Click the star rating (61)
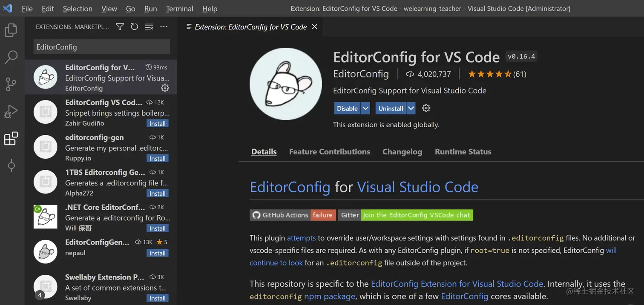The image size is (644, 305). (497, 74)
